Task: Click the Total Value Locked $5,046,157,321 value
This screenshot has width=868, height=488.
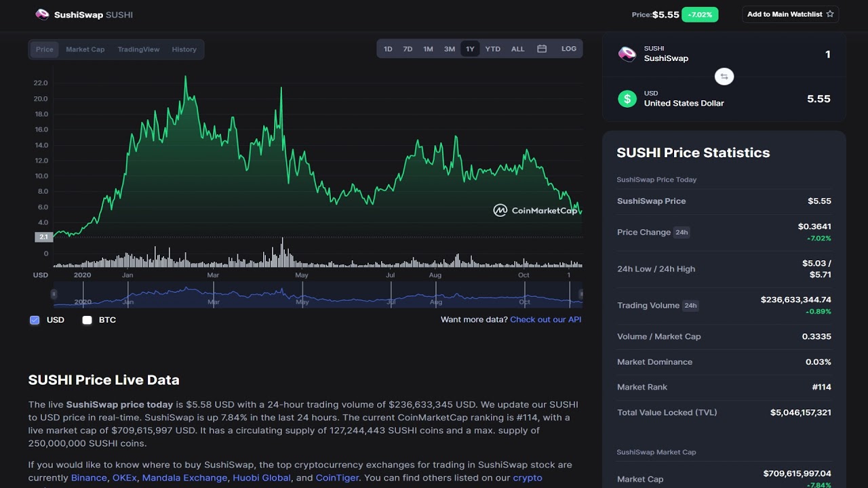Action: coord(801,412)
